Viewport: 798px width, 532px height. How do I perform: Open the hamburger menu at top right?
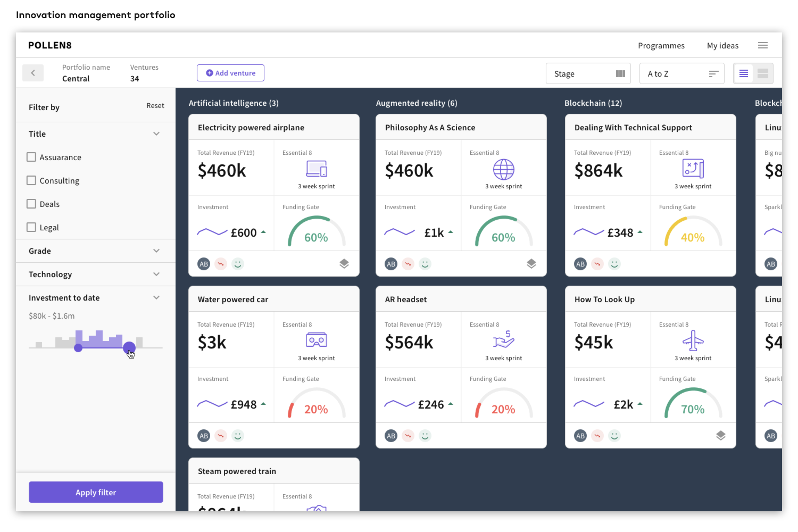[763, 45]
